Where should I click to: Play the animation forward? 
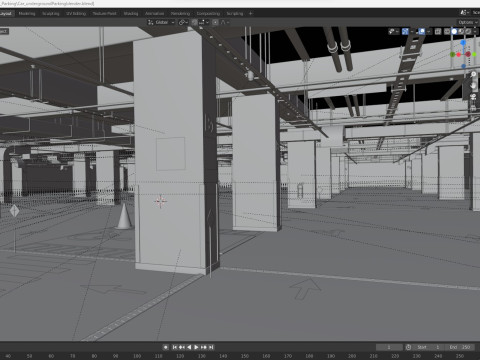pos(196,347)
